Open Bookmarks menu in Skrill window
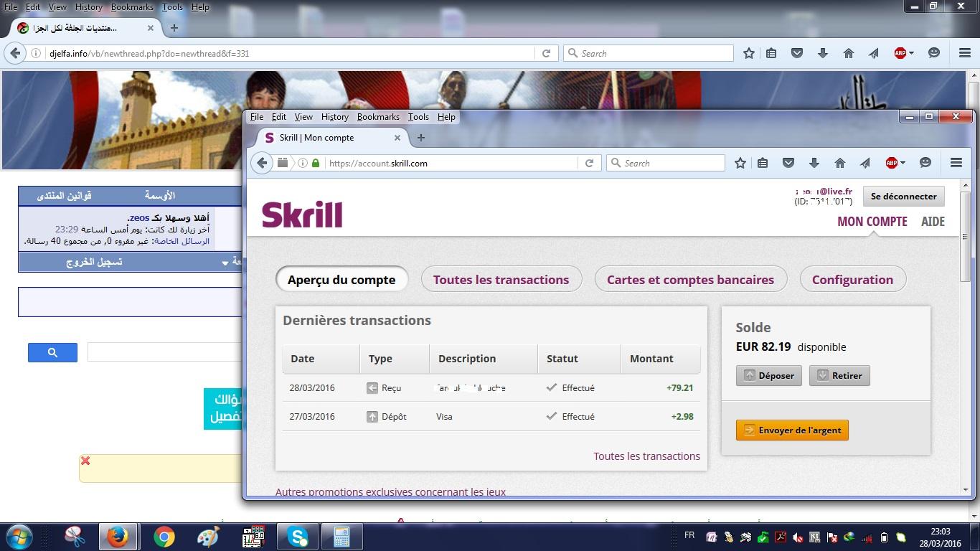The height and width of the screenshot is (551, 980). tap(378, 117)
